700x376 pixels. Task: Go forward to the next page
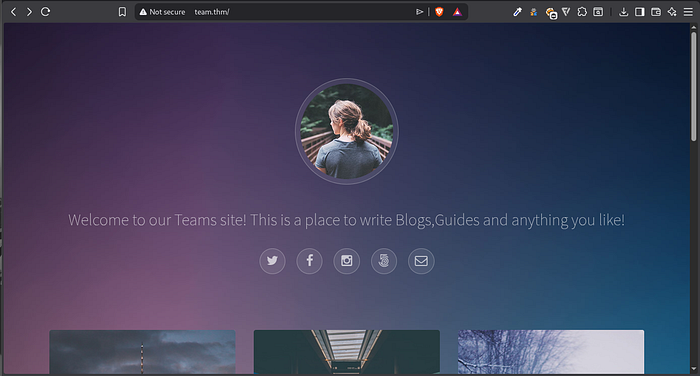coord(29,12)
